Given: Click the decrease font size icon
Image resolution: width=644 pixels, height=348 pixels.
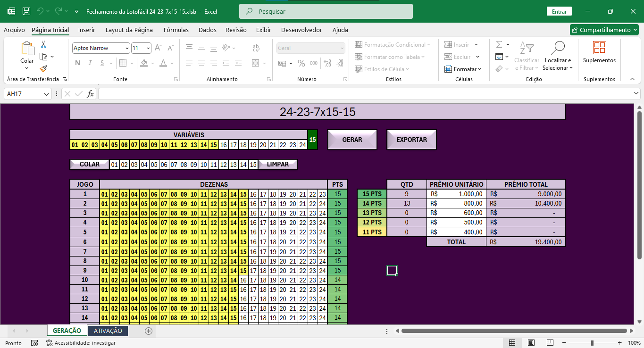Looking at the screenshot, I should [x=170, y=48].
